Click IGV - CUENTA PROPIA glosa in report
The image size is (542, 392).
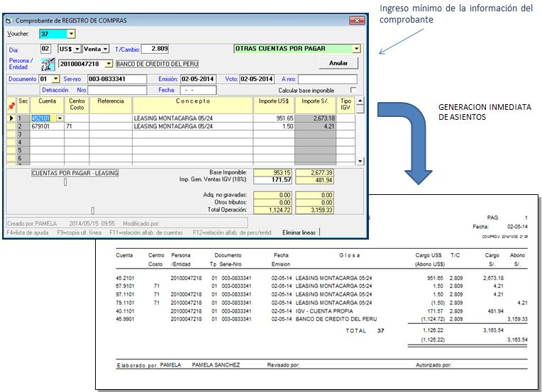point(324,311)
